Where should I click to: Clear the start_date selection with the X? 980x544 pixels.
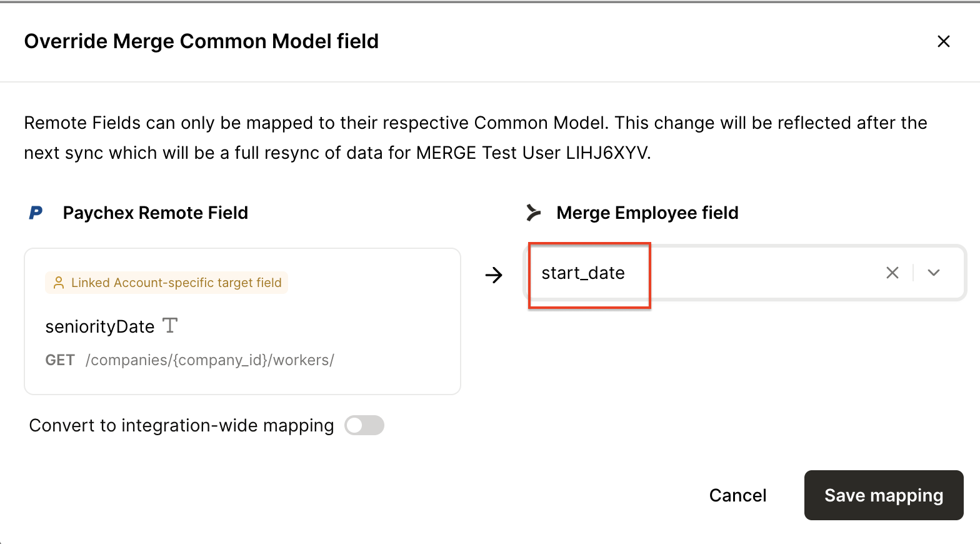pos(892,273)
